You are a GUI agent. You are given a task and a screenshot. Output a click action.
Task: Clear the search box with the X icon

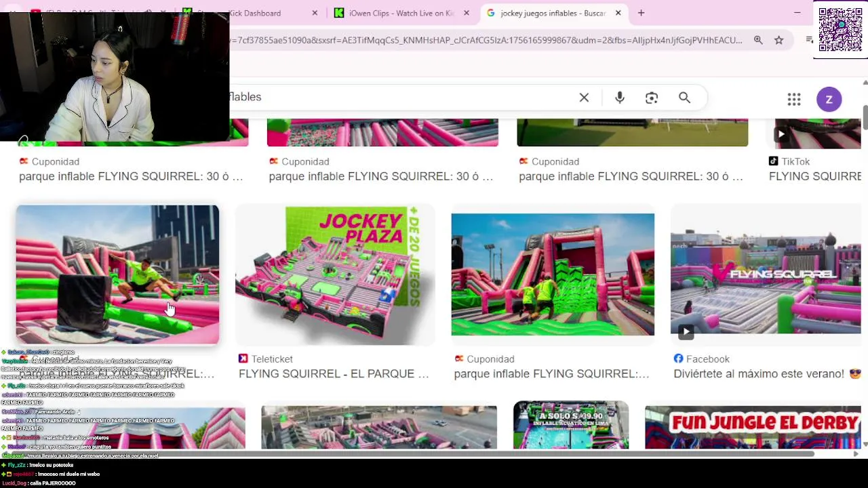coord(584,98)
